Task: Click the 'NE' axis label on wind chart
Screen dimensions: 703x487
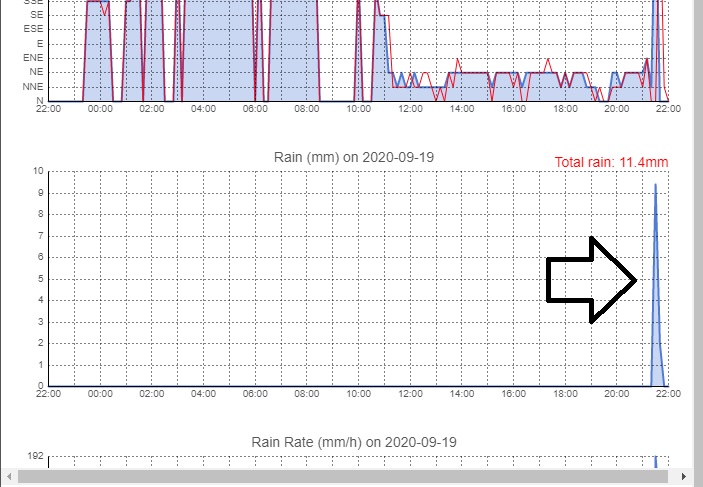Action: pyautogui.click(x=36, y=72)
